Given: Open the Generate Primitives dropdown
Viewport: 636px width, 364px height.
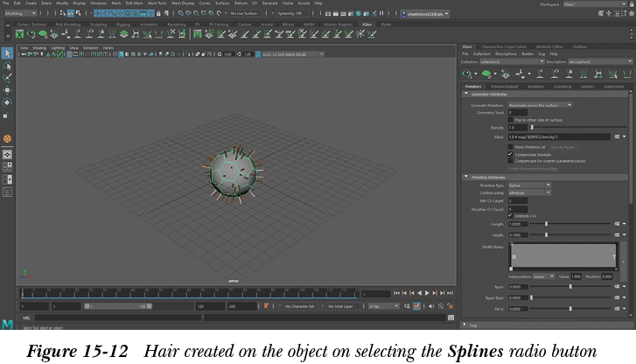Looking at the screenshot, I should tap(541, 104).
